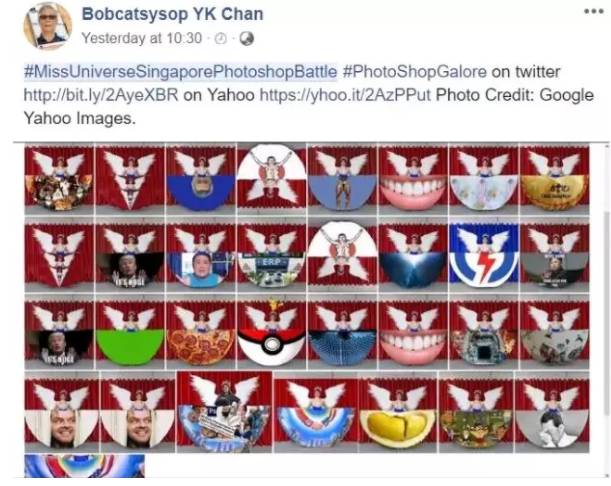
Task: Click the scrollbar beside the image grid
Action: pos(607,314)
